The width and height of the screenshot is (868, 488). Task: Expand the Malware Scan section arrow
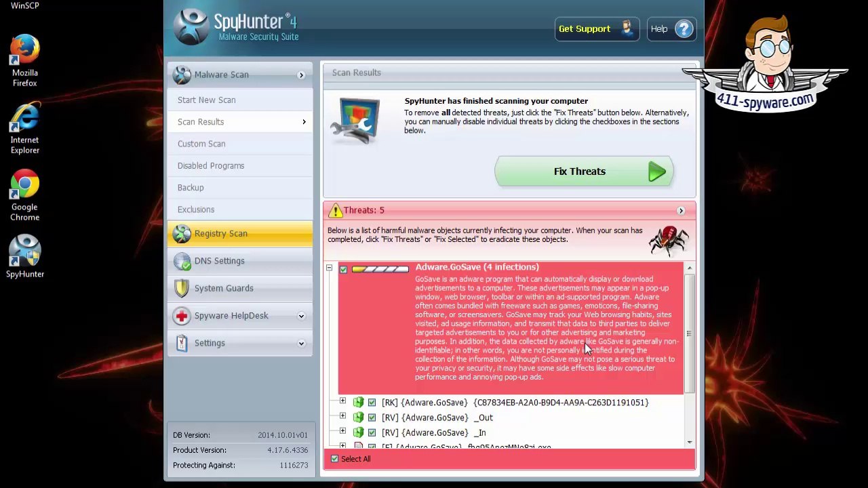tap(301, 75)
